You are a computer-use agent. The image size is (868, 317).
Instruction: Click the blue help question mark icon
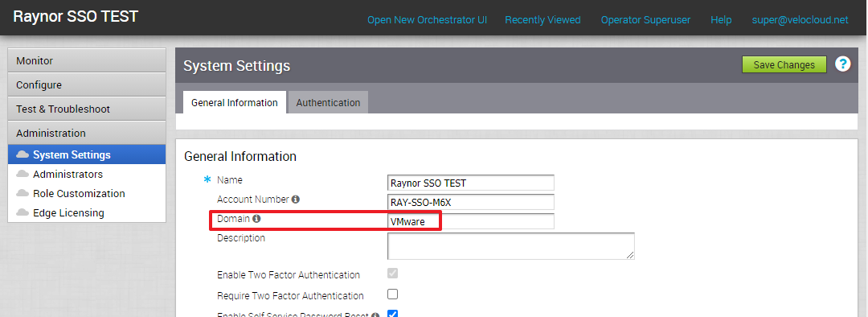842,64
